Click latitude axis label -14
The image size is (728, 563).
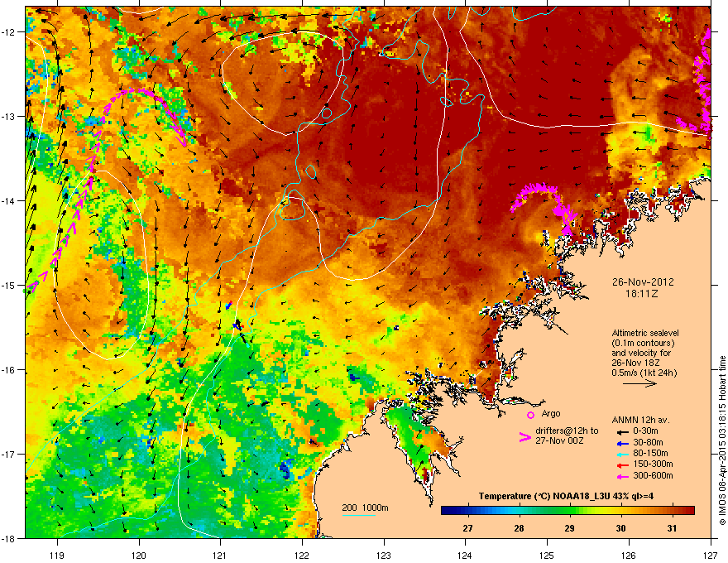pyautogui.click(x=9, y=200)
